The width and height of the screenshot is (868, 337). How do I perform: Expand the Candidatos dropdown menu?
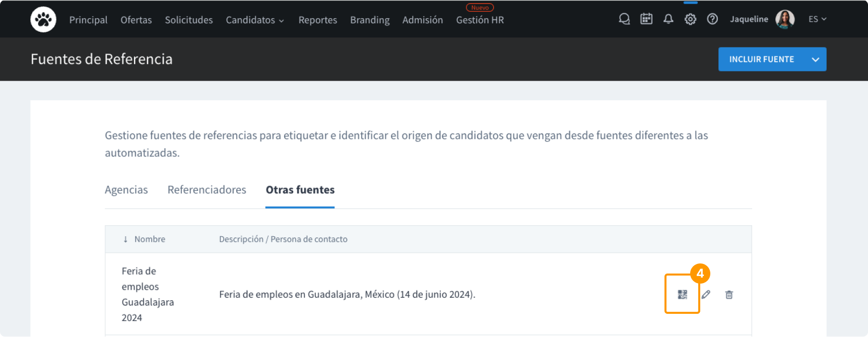255,20
